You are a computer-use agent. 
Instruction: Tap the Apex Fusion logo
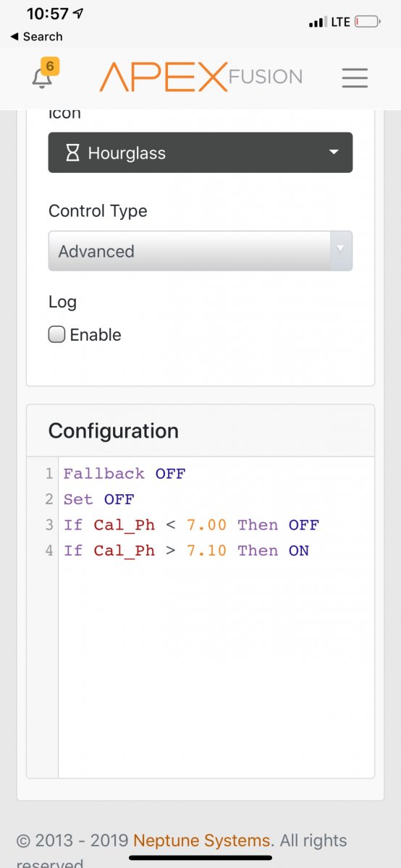tap(200, 77)
